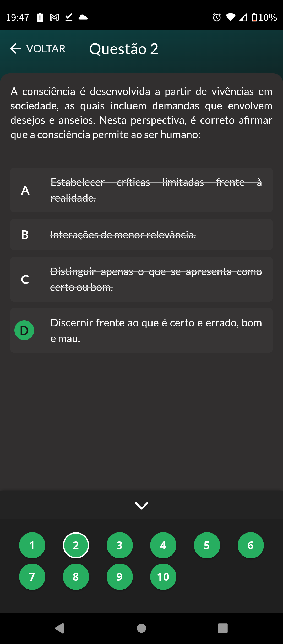Tap the download-complete checkmark status icon

point(69,18)
